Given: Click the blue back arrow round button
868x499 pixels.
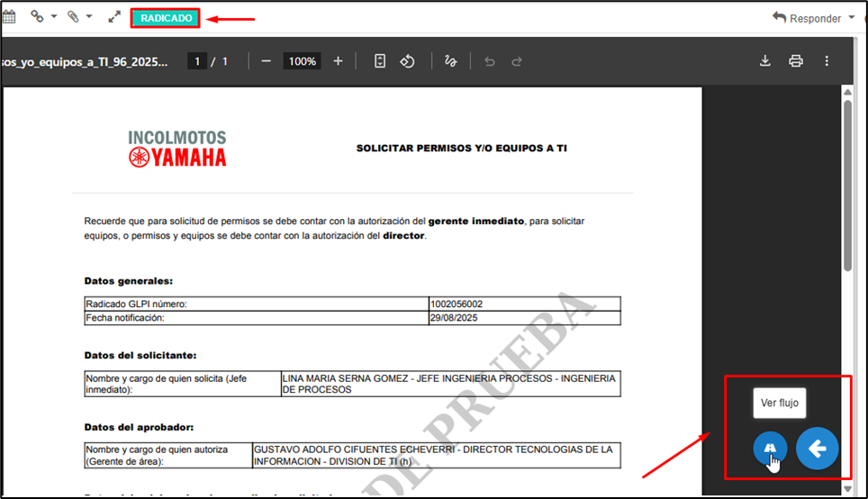Looking at the screenshot, I should pyautogui.click(x=817, y=448).
